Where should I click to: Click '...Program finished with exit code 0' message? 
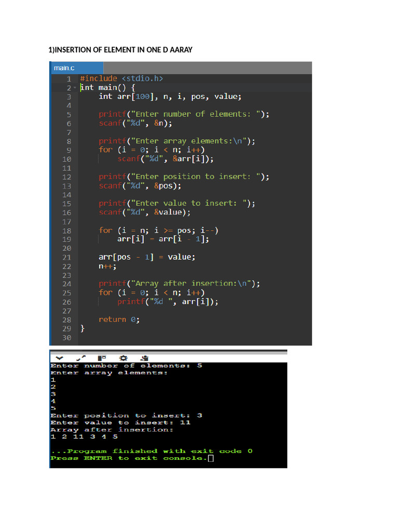(x=152, y=451)
